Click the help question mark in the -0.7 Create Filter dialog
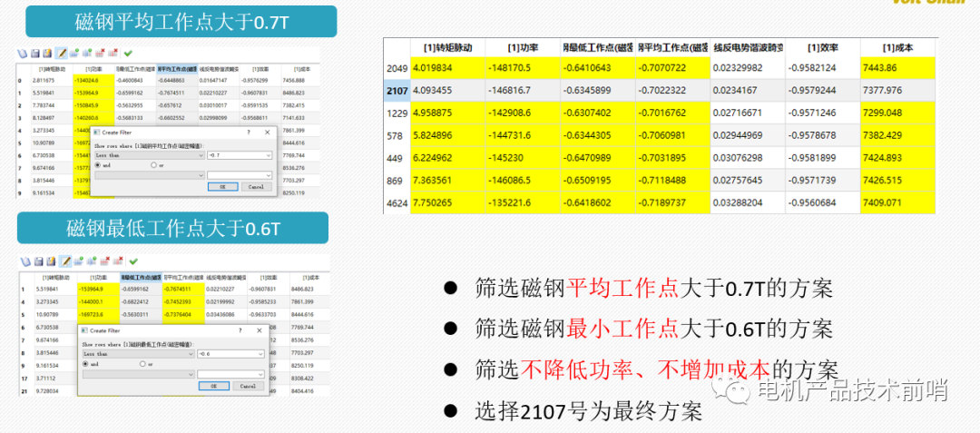The image size is (980, 433). tap(249, 133)
